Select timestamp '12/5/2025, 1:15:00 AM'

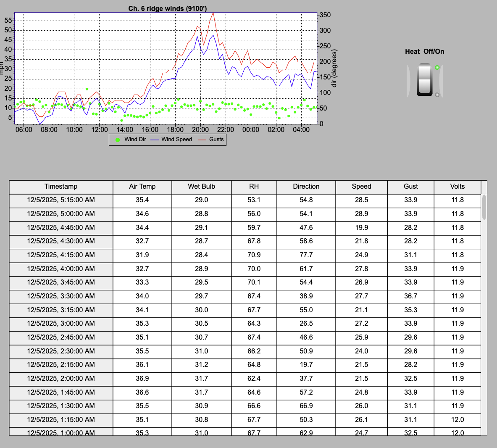(x=61, y=420)
